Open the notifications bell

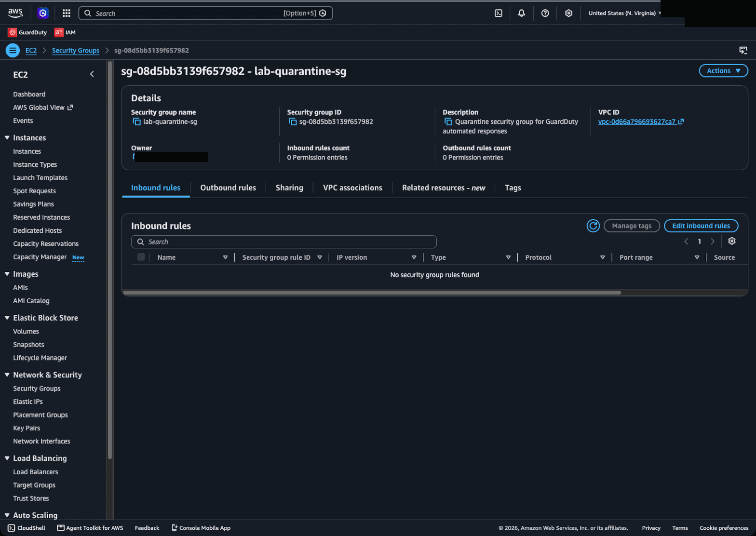click(522, 13)
